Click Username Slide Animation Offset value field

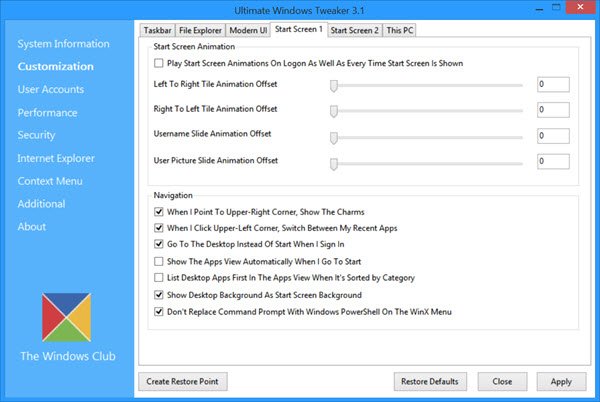click(x=553, y=136)
